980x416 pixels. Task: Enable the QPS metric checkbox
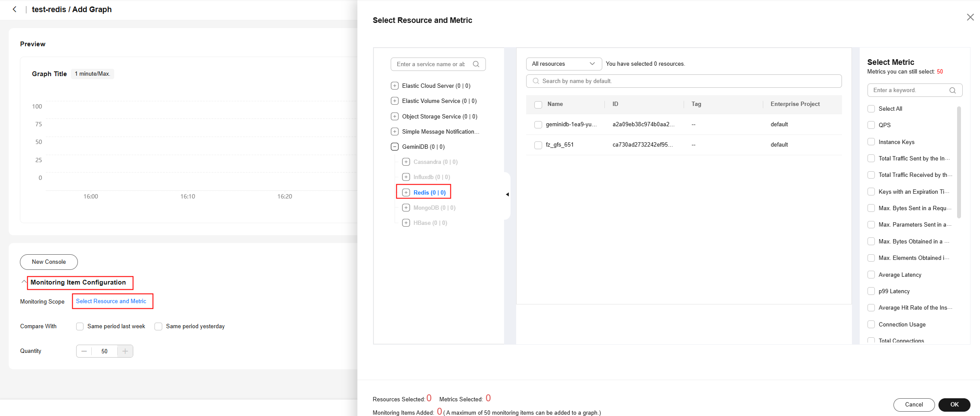pos(871,125)
